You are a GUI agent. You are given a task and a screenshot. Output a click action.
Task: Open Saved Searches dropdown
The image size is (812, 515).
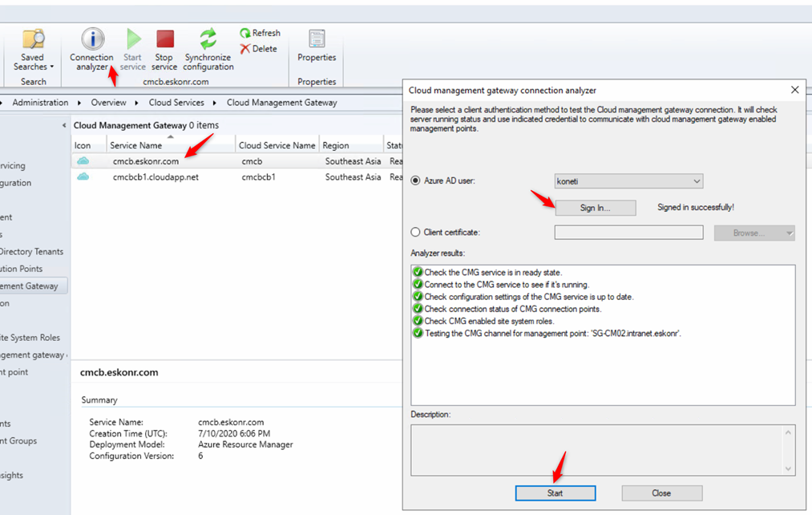(x=33, y=50)
